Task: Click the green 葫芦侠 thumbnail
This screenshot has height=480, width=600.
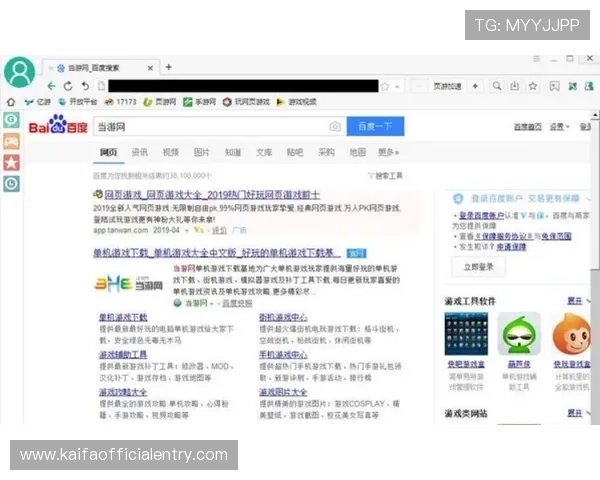Action: coord(519,334)
